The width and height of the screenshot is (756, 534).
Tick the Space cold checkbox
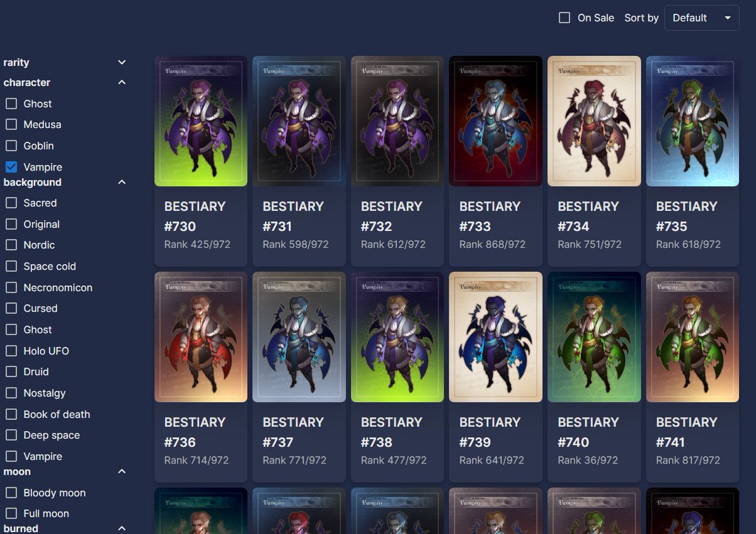[11, 266]
